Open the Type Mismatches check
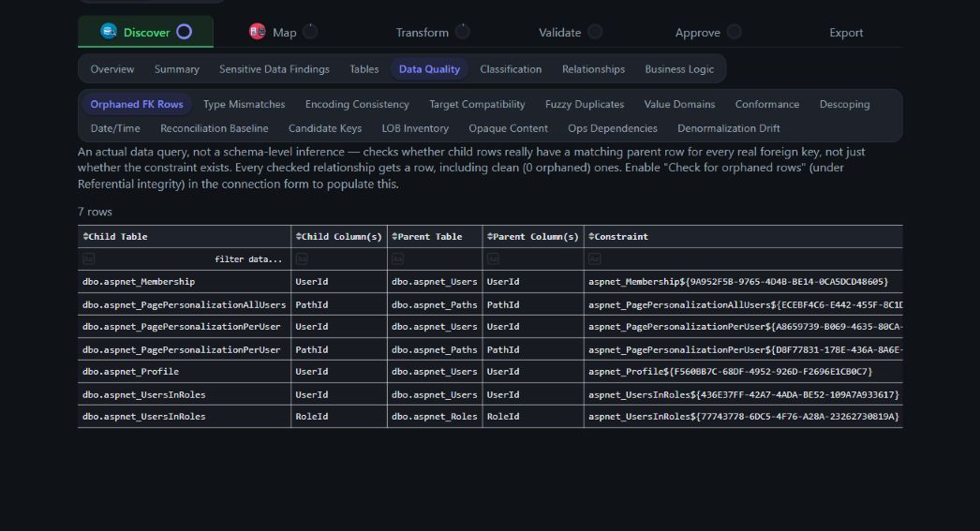Viewport: 980px width, 531px height. (244, 104)
